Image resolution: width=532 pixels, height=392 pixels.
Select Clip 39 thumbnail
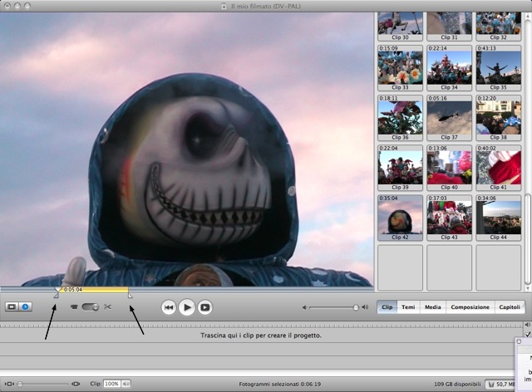coord(401,168)
